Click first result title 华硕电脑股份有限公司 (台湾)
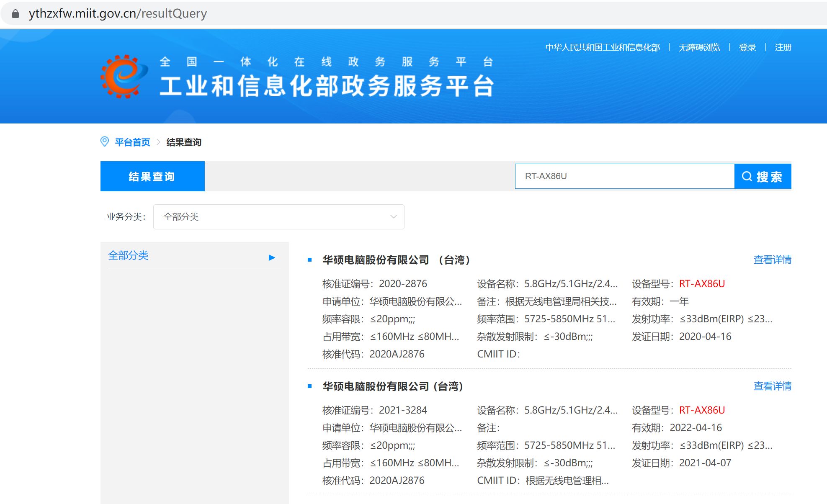The image size is (827, 504). tap(397, 260)
